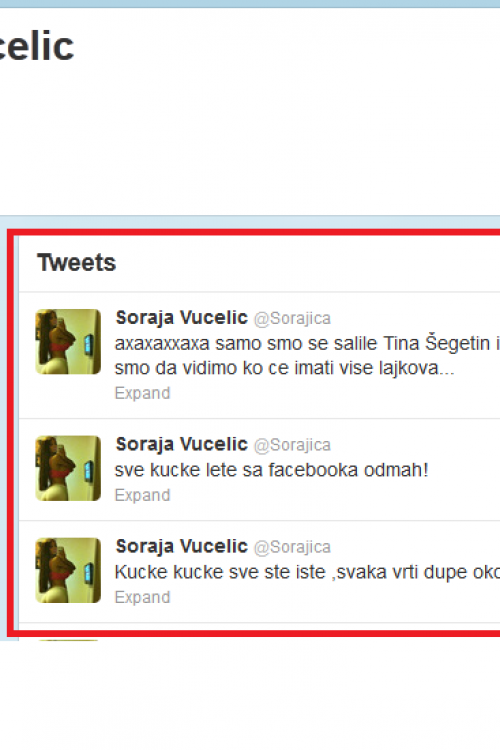Click blank profile header area under name

250,139
